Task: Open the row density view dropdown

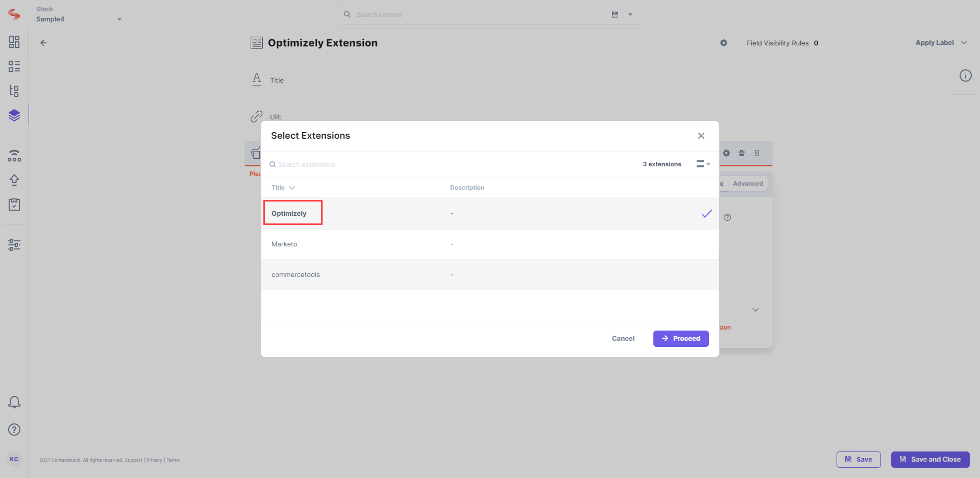Action: click(703, 164)
